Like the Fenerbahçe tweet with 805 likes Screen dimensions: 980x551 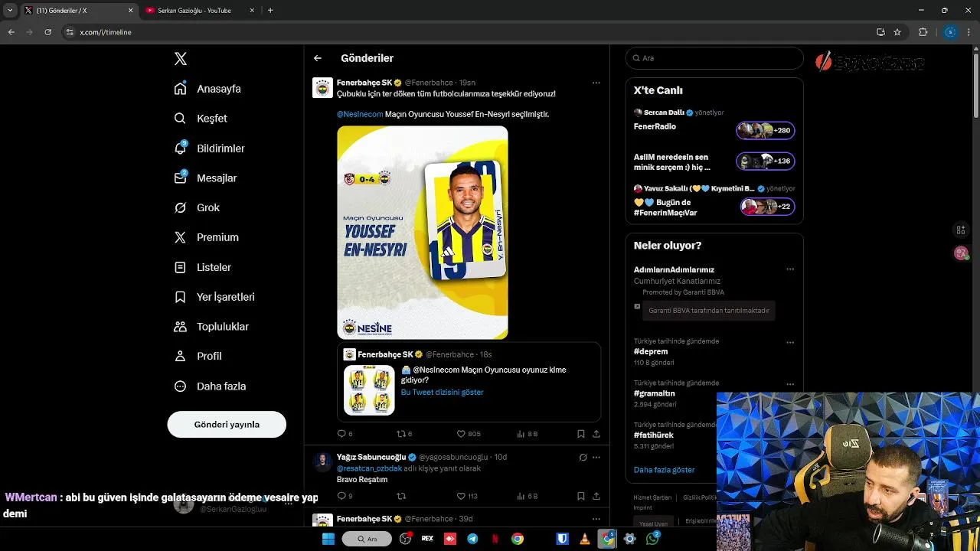pos(469,434)
